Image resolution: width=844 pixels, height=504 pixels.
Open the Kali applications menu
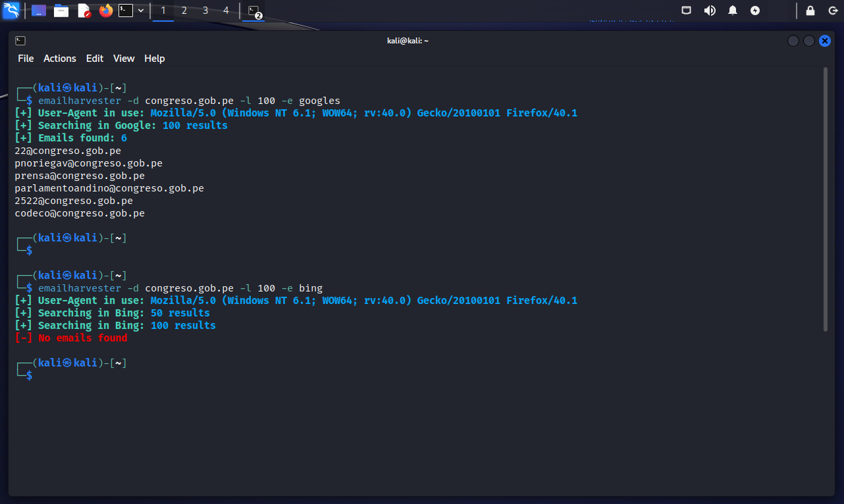click(x=11, y=11)
